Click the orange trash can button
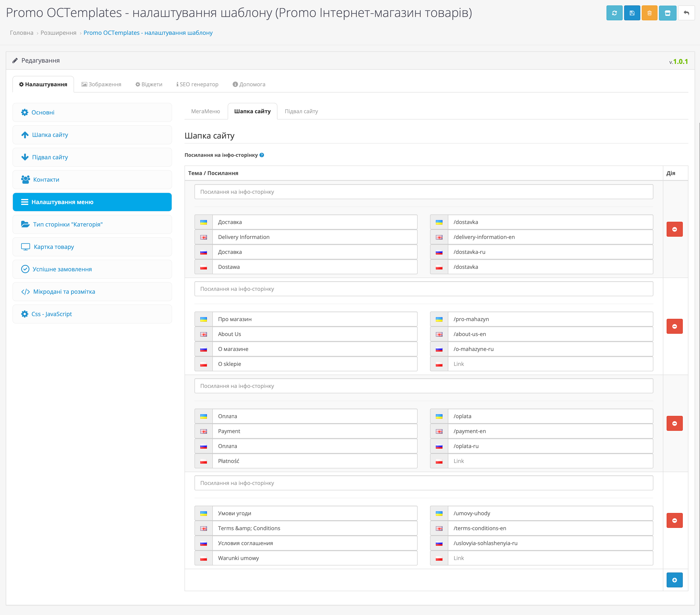Viewport: 700px width, 615px height. coord(649,13)
